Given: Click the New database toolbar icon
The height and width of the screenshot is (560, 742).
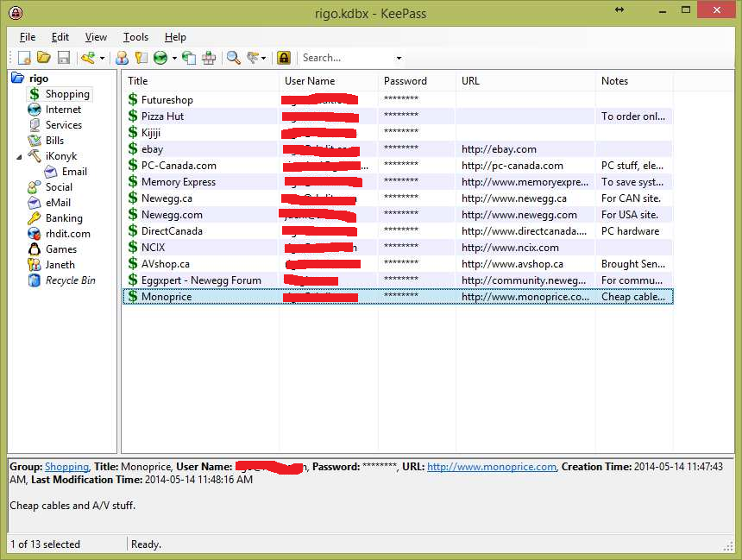Looking at the screenshot, I should [x=24, y=58].
